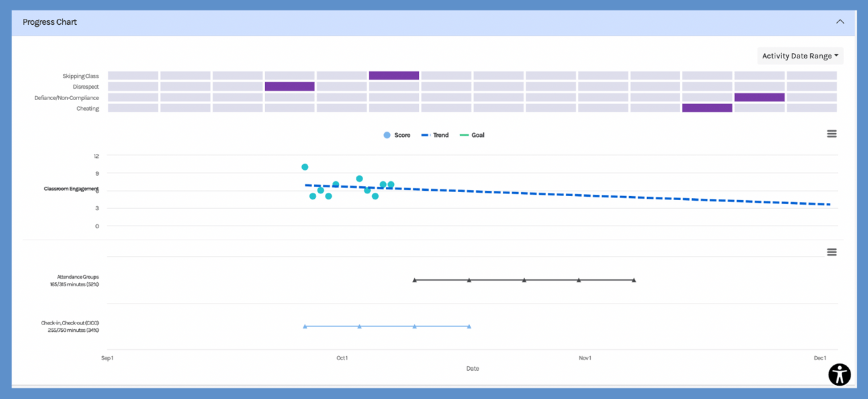
Task: Click the first Attendance Groups triangle marker
Action: 415,280
